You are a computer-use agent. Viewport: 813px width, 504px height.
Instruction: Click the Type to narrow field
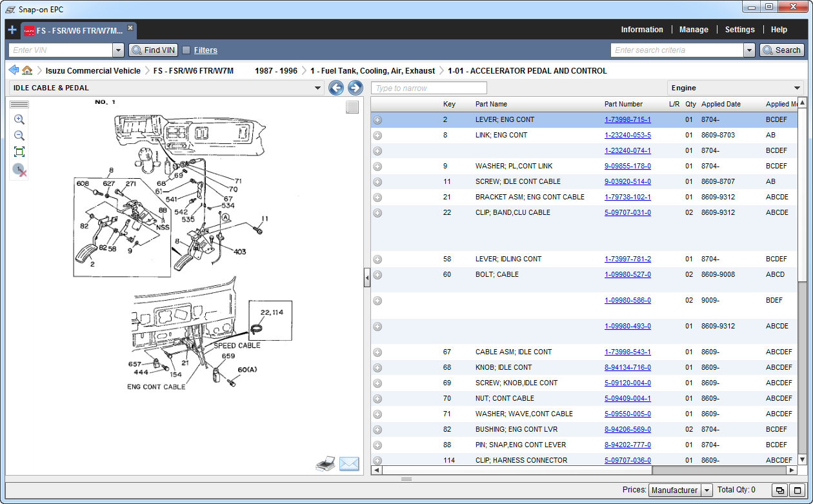(429, 88)
